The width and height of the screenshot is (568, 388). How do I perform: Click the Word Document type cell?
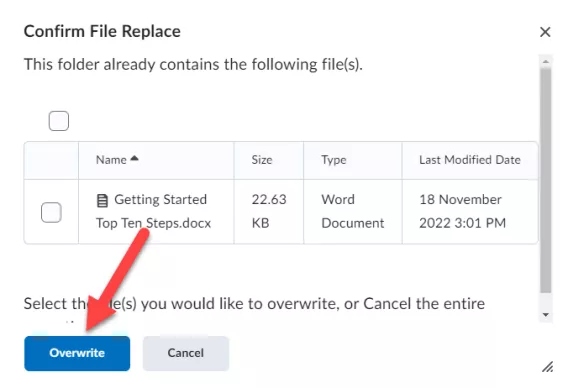[353, 212]
